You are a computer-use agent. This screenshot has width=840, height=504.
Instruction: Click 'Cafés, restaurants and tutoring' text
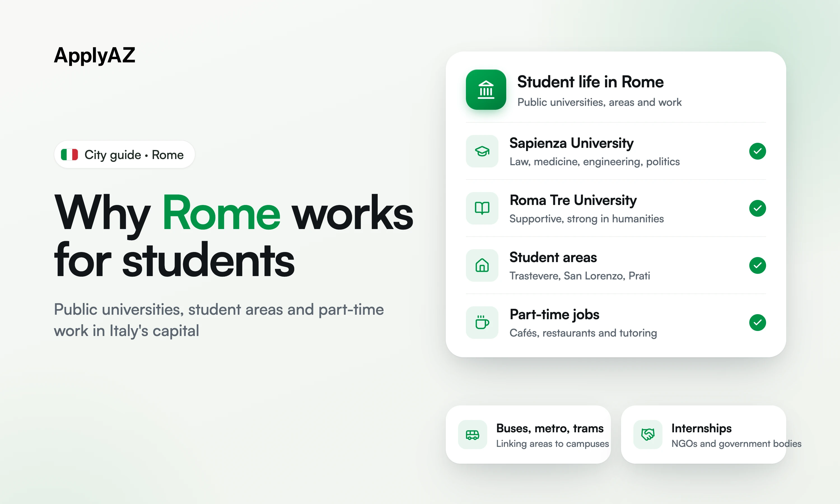[583, 333]
